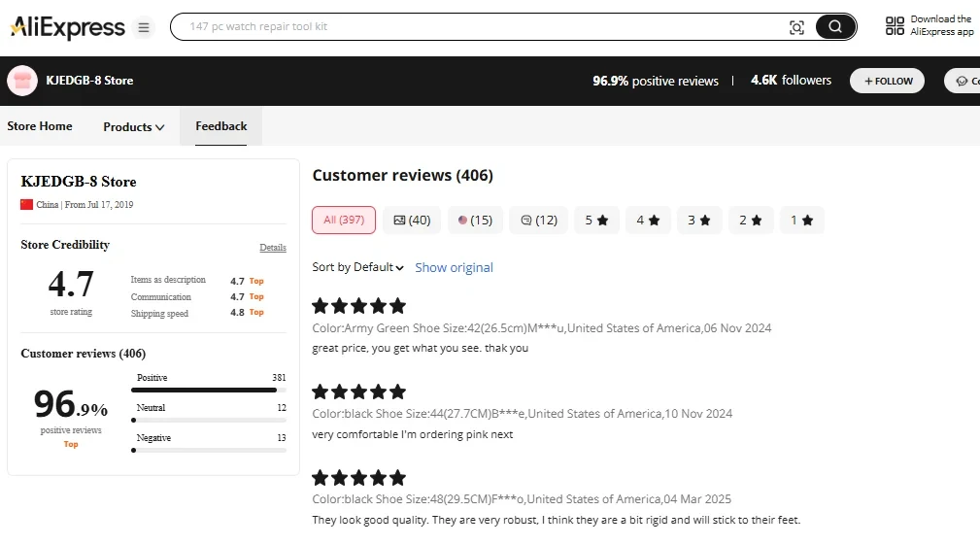Click the Neutral reviews progress bar
This screenshot has width=980, height=545.
[x=209, y=420]
